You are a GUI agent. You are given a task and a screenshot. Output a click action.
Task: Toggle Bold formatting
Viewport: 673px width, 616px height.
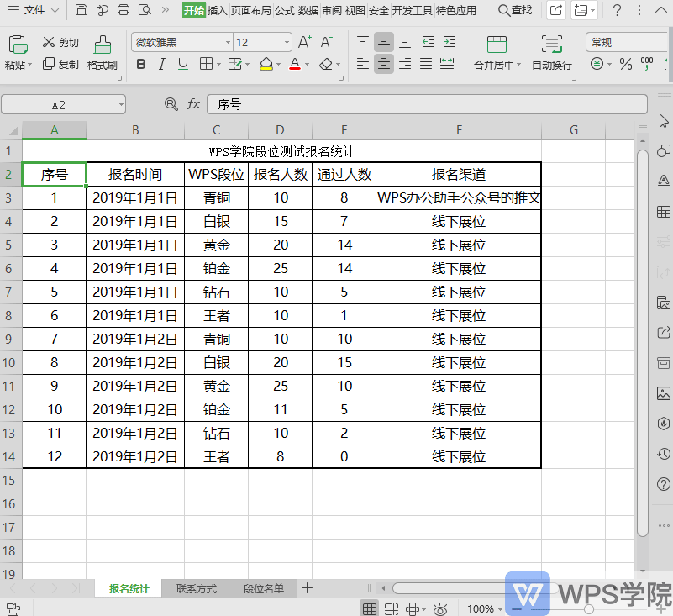141,65
